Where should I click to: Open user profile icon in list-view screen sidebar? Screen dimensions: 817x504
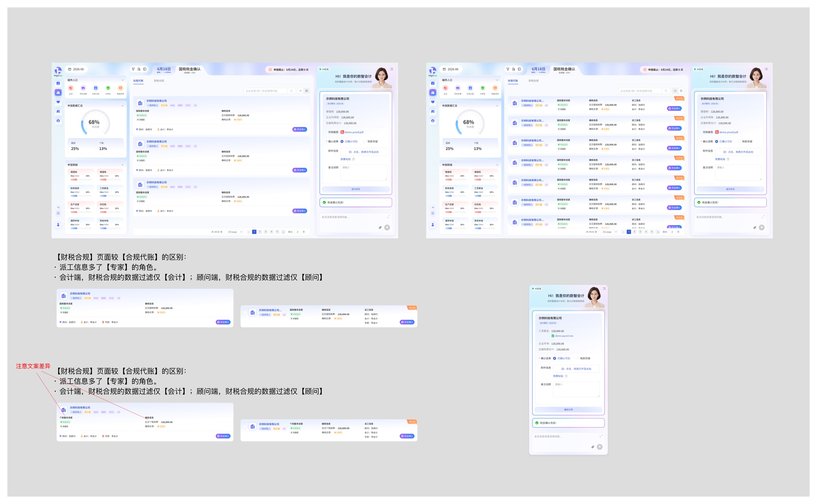pos(433,225)
